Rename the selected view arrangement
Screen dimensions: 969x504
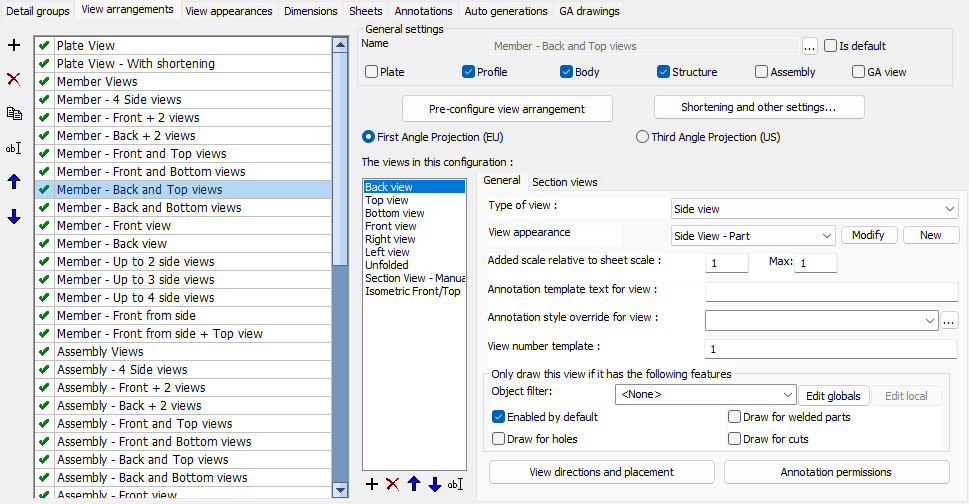click(x=13, y=148)
